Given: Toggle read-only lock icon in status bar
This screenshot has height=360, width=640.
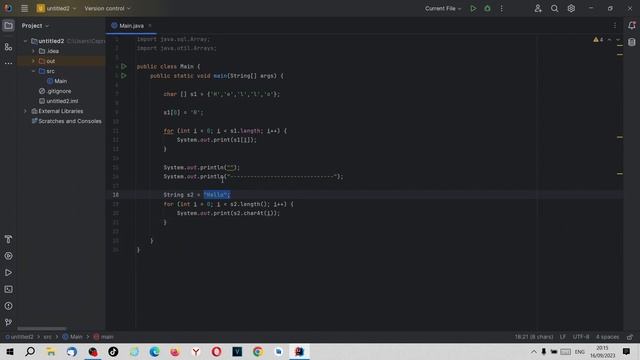Looking at the screenshot, I should point(630,337).
